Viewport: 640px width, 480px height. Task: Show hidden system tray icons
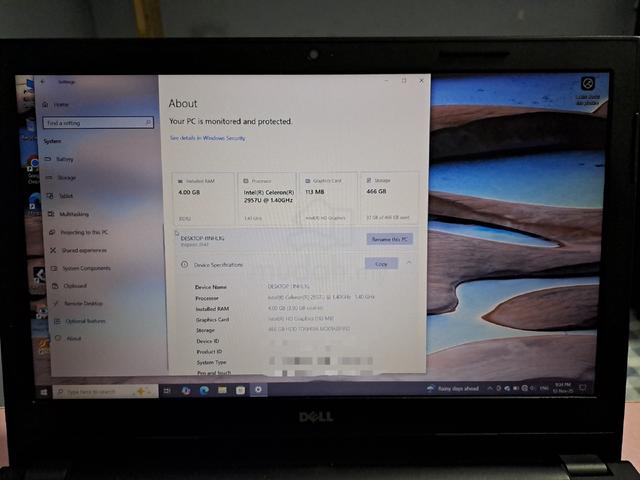point(489,389)
